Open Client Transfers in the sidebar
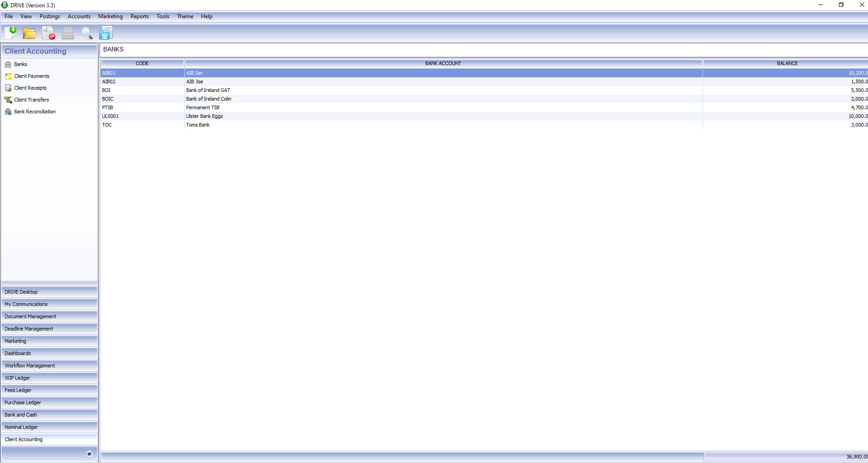868x463 pixels. point(31,100)
